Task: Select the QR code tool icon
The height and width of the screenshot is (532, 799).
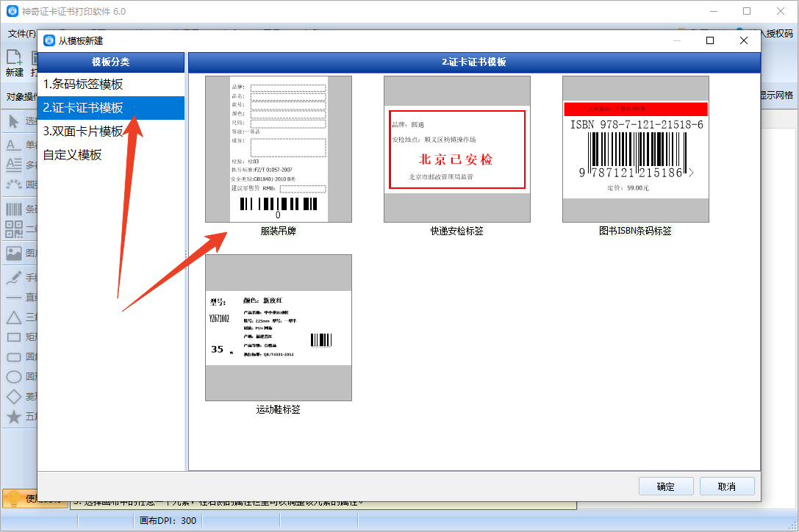Action: 14,229
